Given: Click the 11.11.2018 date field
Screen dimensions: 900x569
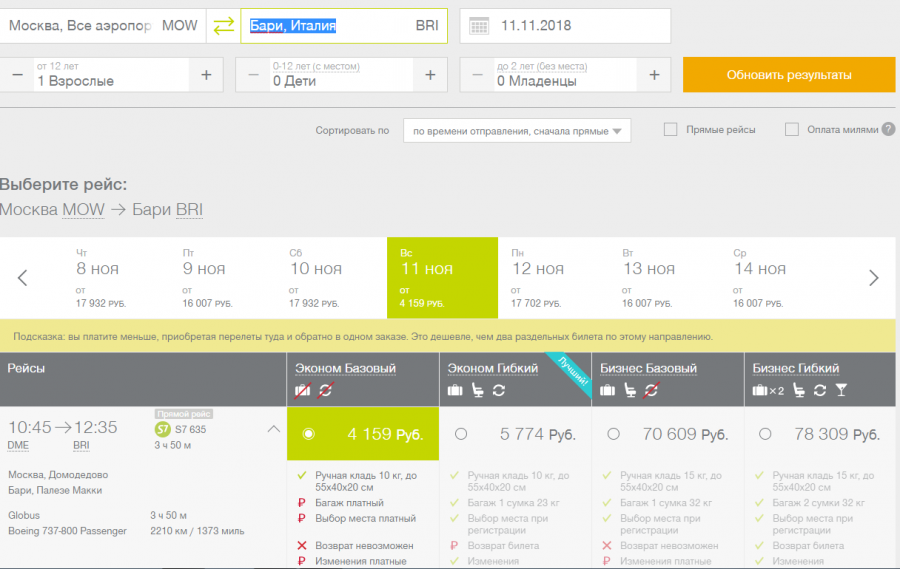Looking at the screenshot, I should coord(565,26).
